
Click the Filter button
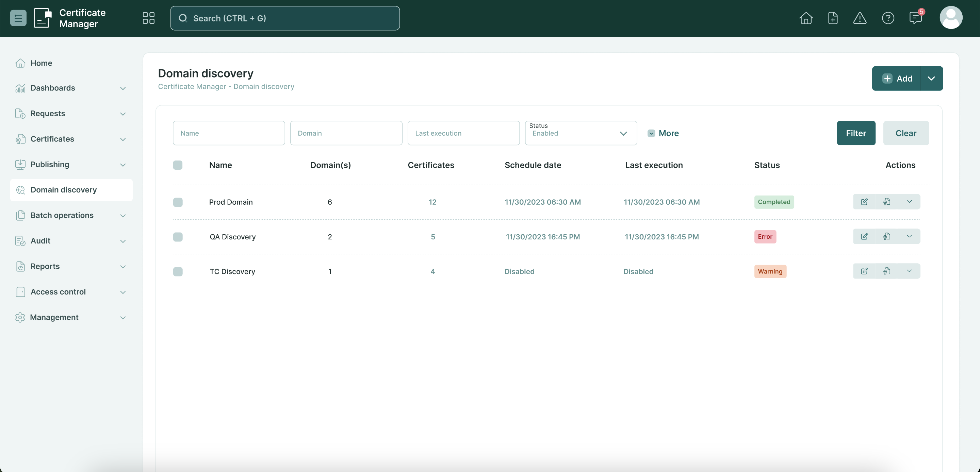coord(856,133)
